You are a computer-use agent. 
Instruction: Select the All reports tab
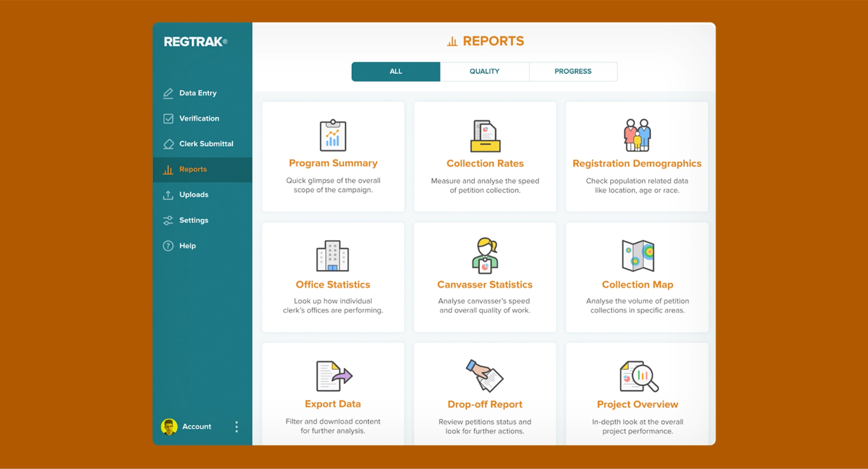(396, 72)
